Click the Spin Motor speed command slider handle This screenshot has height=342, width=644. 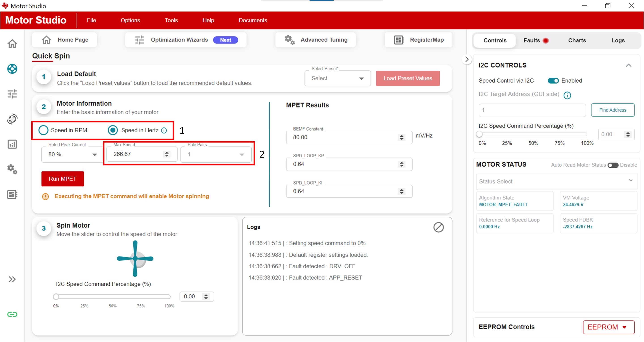56,296
